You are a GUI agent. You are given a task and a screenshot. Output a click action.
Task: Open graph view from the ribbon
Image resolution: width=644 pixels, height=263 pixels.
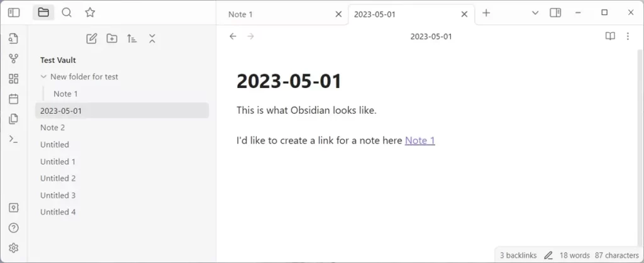point(14,59)
